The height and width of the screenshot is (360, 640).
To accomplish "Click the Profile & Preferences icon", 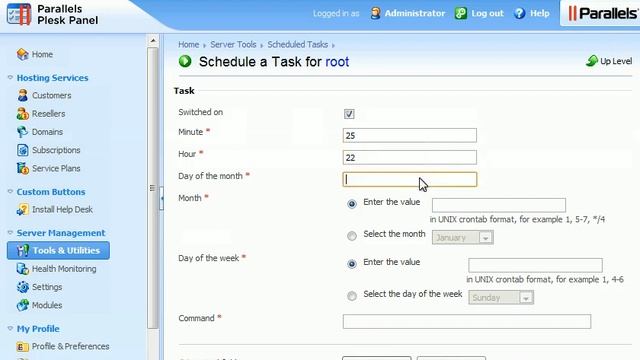I will pos(22,347).
